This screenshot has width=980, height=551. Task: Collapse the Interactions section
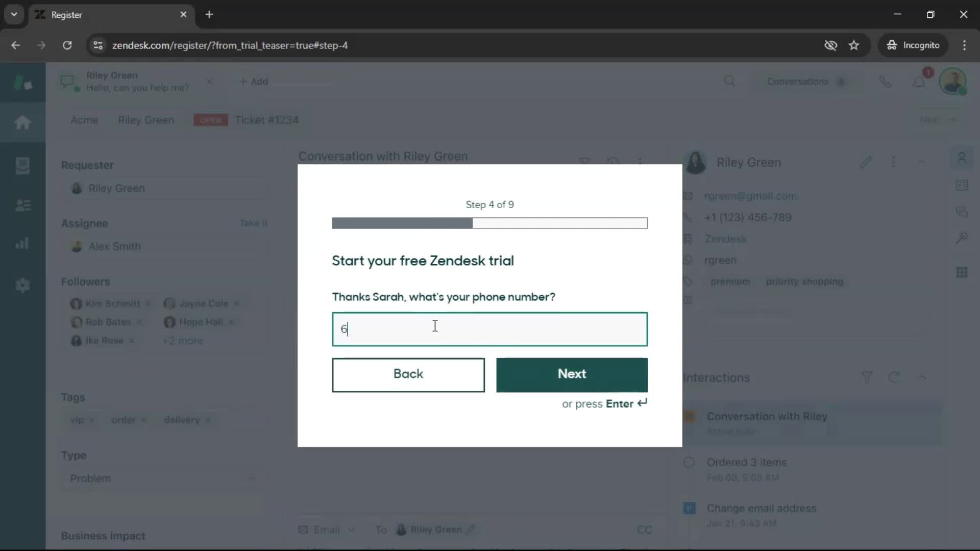[922, 378]
